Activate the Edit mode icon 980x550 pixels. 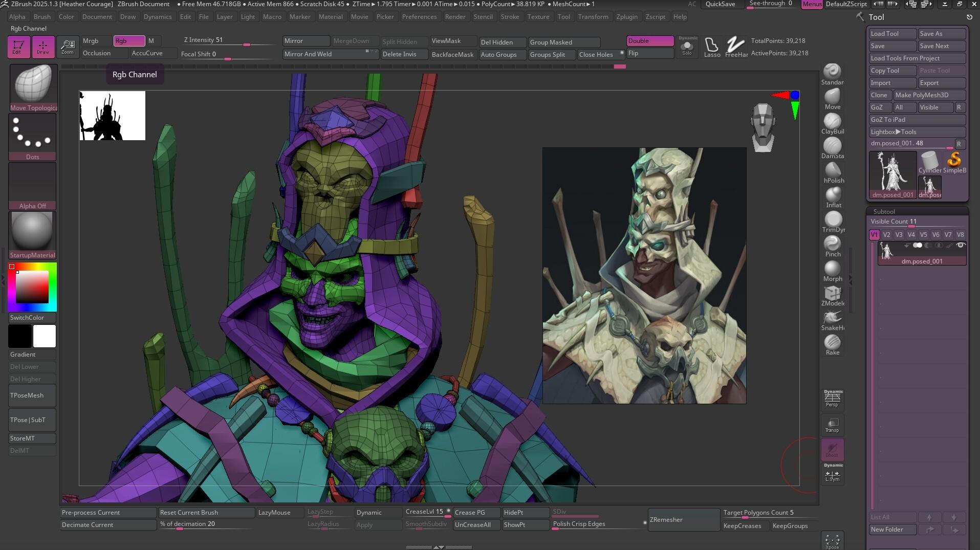pos(18,47)
